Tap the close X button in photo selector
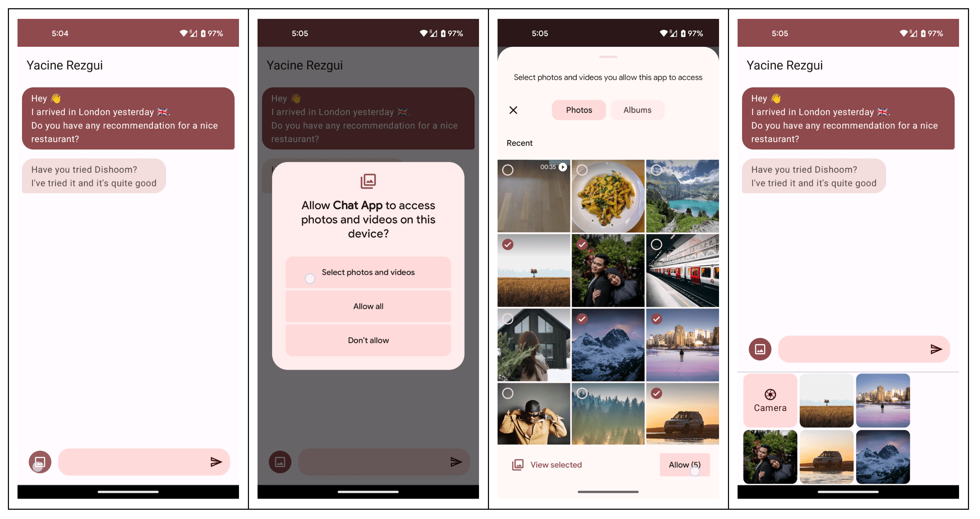980x519 pixels. pos(513,110)
